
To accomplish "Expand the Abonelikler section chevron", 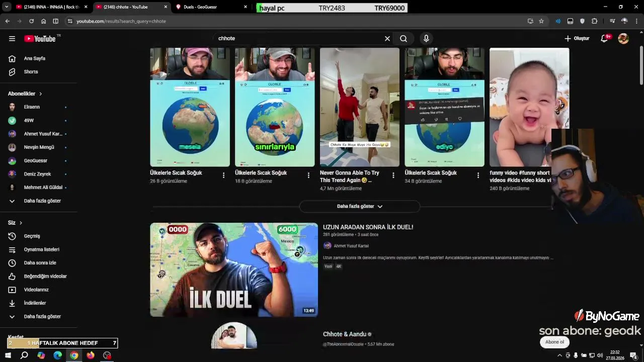I will coord(41,94).
